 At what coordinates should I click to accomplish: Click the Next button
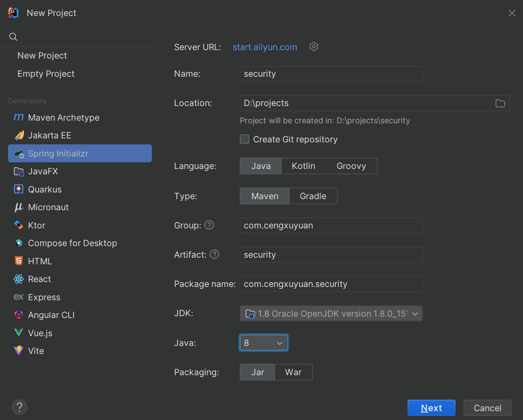(431, 408)
